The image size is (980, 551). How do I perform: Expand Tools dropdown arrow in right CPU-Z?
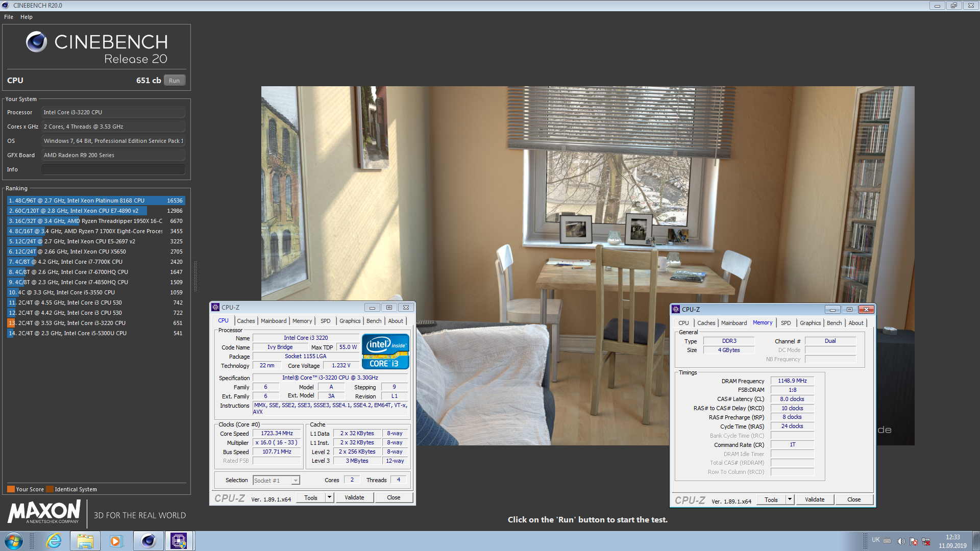point(790,500)
